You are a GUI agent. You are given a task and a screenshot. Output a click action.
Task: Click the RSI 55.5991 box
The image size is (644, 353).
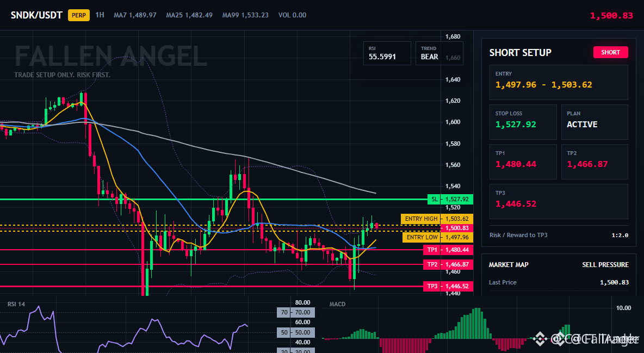click(387, 53)
